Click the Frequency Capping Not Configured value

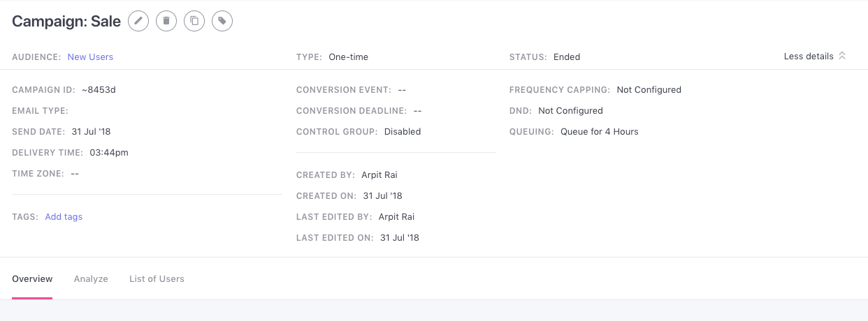(x=649, y=90)
